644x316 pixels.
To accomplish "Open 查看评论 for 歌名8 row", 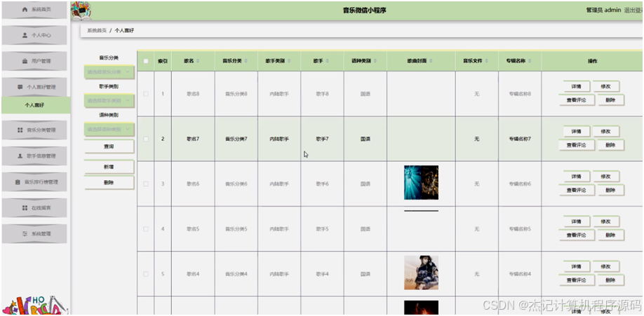I will coord(577,100).
